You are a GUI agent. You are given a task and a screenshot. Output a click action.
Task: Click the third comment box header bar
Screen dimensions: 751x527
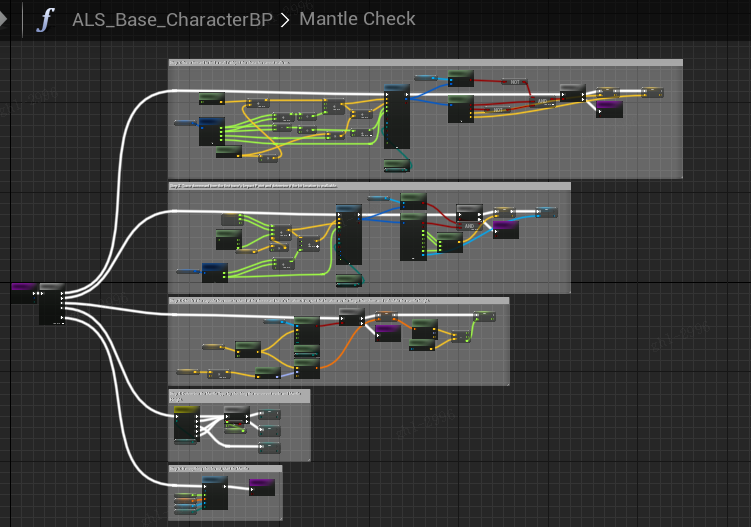click(x=338, y=301)
